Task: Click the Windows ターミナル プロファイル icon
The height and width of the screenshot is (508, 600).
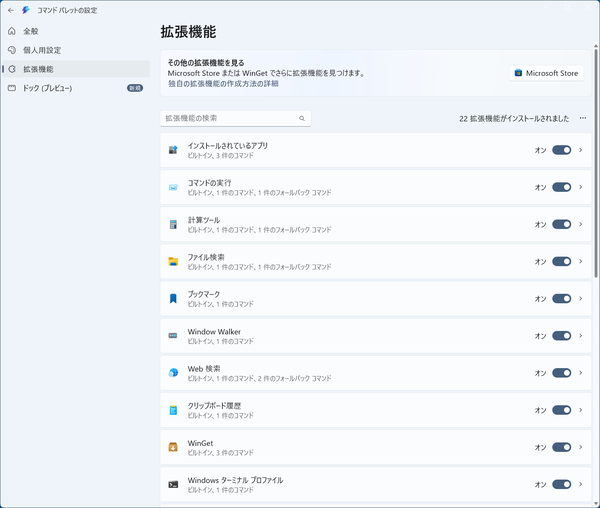Action: [173, 484]
